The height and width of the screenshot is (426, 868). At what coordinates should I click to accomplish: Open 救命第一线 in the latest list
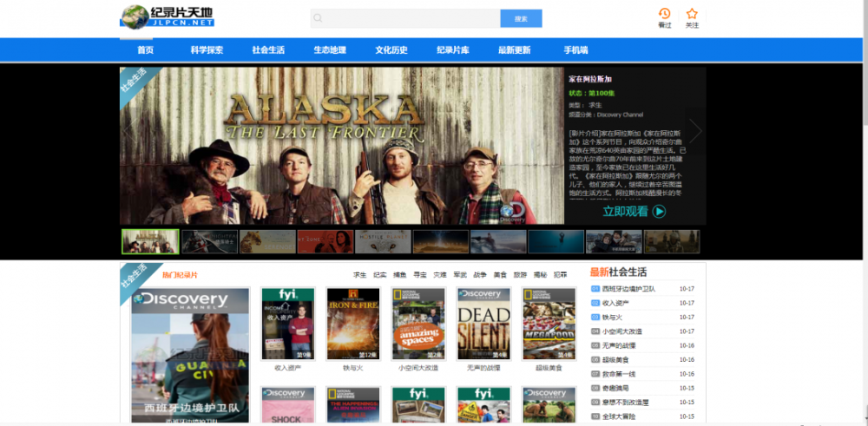point(619,374)
